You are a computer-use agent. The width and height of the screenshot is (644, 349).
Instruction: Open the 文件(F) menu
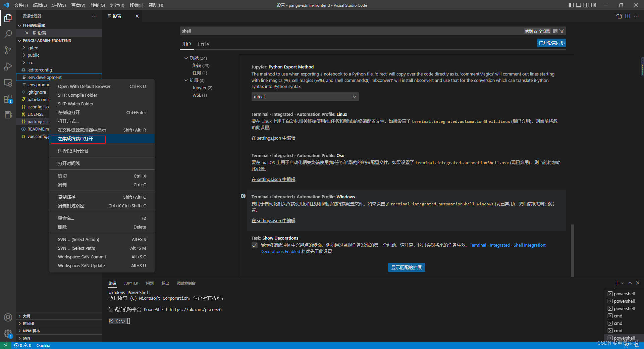[x=21, y=5]
